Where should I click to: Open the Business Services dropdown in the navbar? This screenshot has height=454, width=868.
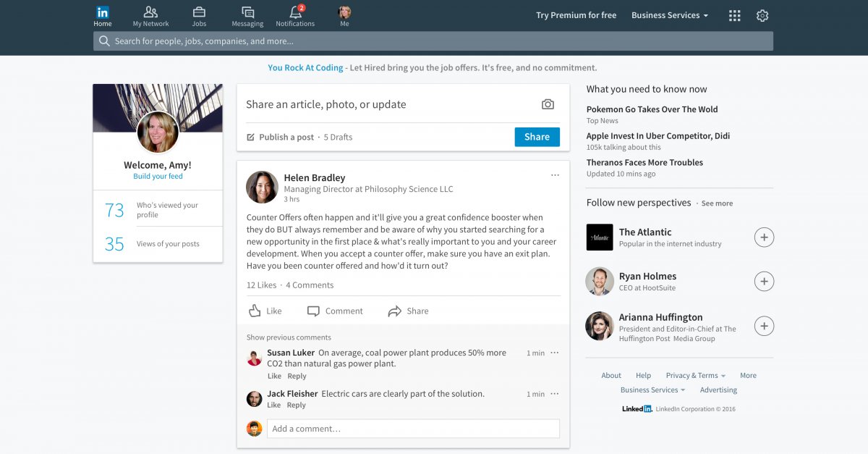[x=669, y=14]
